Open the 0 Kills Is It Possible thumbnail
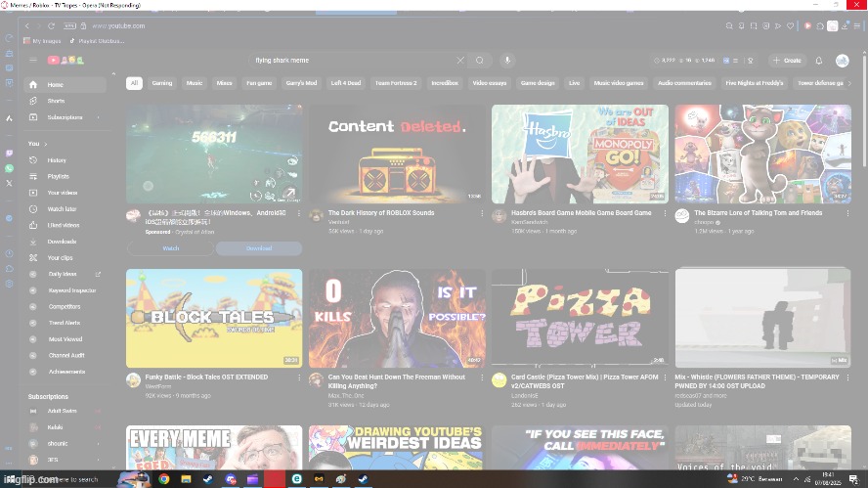The image size is (868, 488). click(397, 318)
